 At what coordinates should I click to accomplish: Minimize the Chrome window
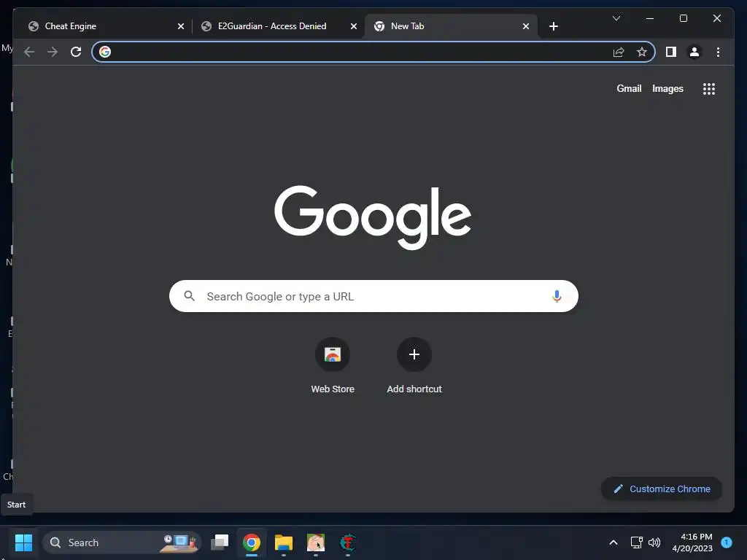(650, 18)
